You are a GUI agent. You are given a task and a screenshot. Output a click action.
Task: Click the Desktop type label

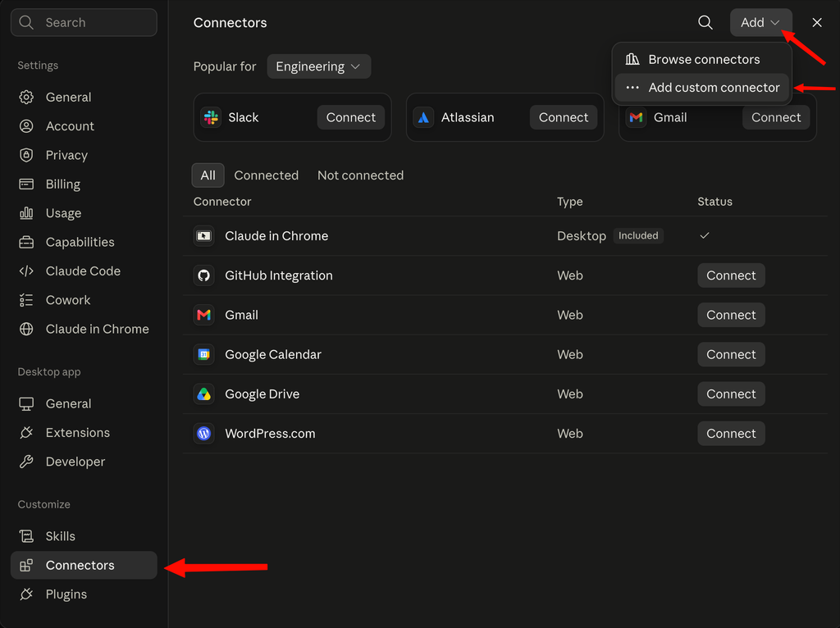[x=582, y=235]
